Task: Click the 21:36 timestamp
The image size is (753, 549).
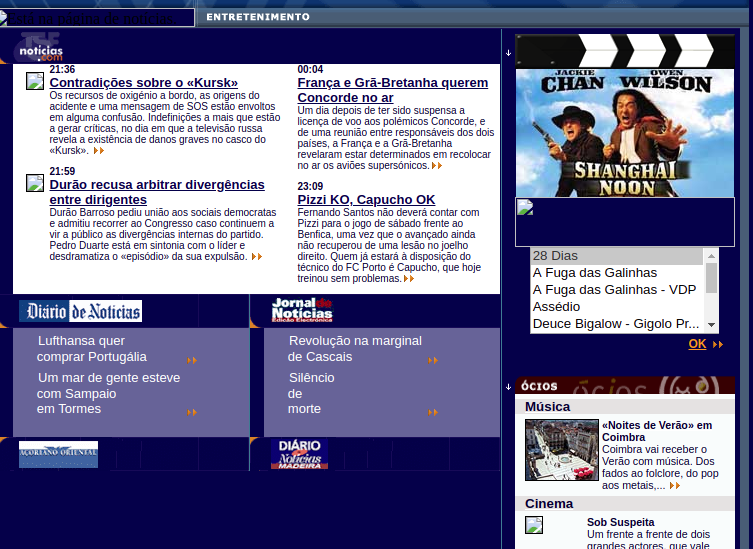Action: [x=62, y=69]
